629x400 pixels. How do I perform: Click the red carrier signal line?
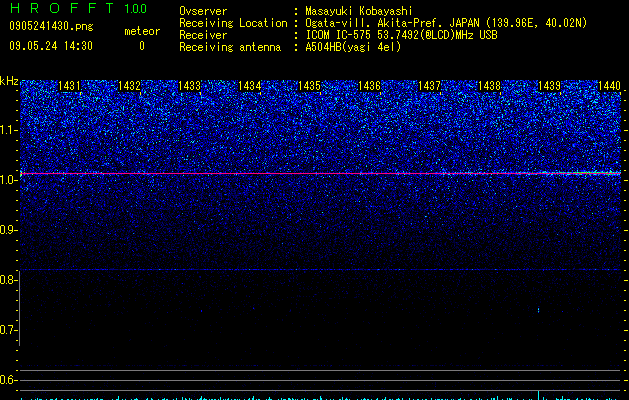[x=320, y=173]
